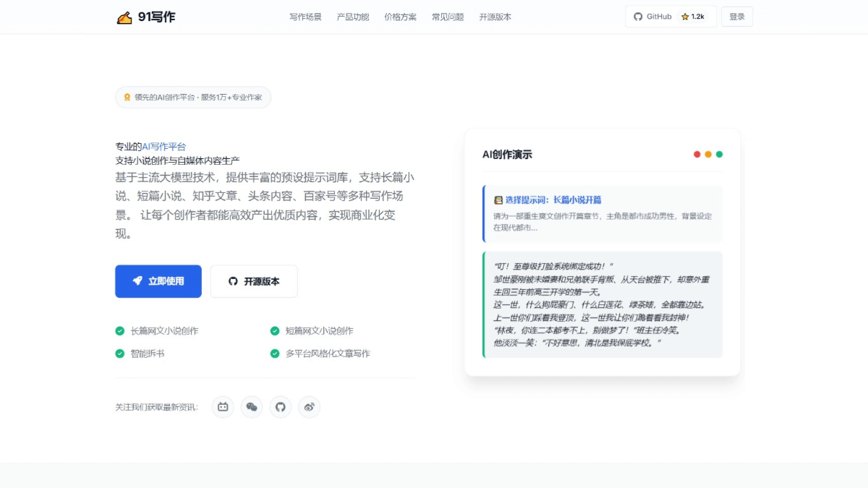Click the AI创作演示 card title

point(507,155)
